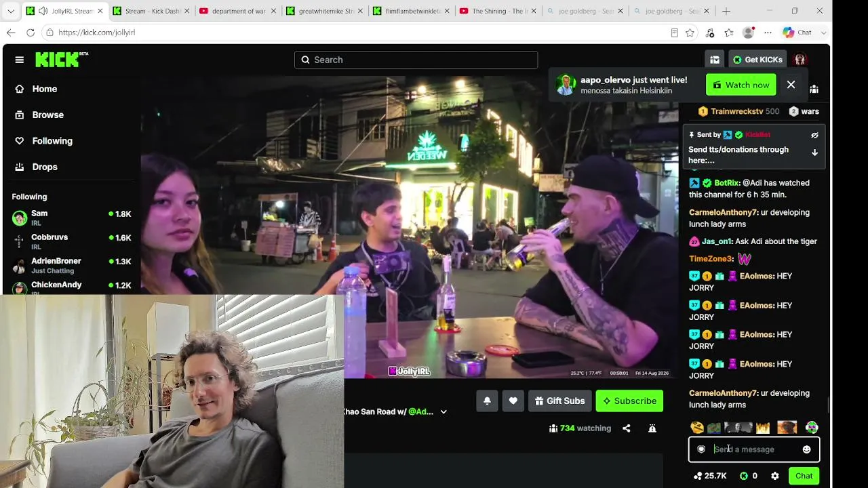Bookmark this page with star icon
The image size is (868, 488).
click(x=690, y=33)
